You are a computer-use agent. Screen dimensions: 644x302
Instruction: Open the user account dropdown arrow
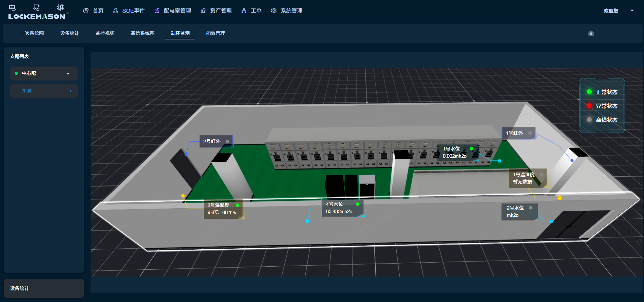pyautogui.click(x=632, y=11)
